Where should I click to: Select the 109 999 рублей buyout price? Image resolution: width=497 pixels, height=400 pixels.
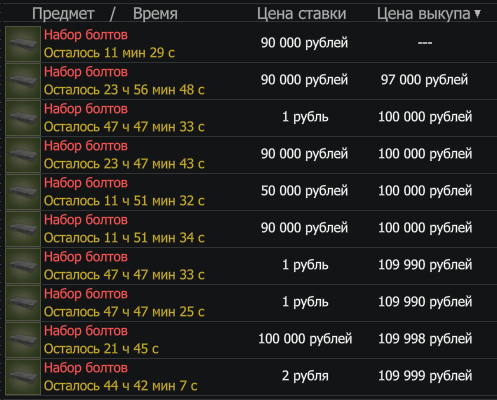coord(425,376)
